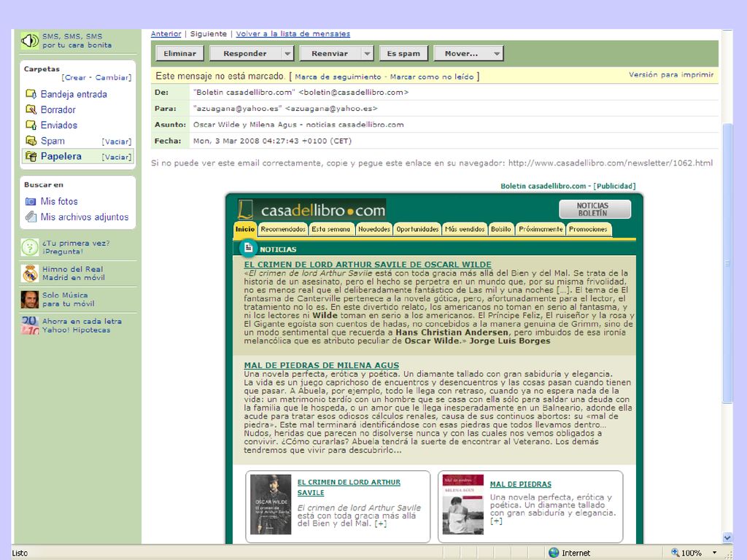Open the Oportunidades tab
747x560 pixels.
pyautogui.click(x=417, y=230)
